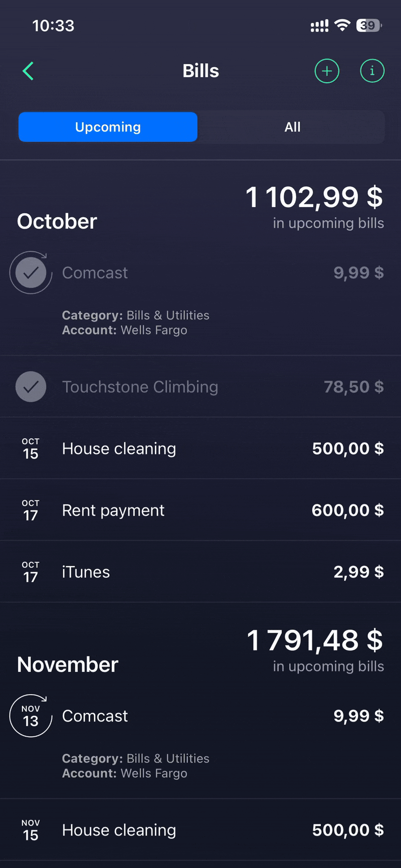401x868 pixels.
Task: Switch to the All tab
Action: coord(292,127)
